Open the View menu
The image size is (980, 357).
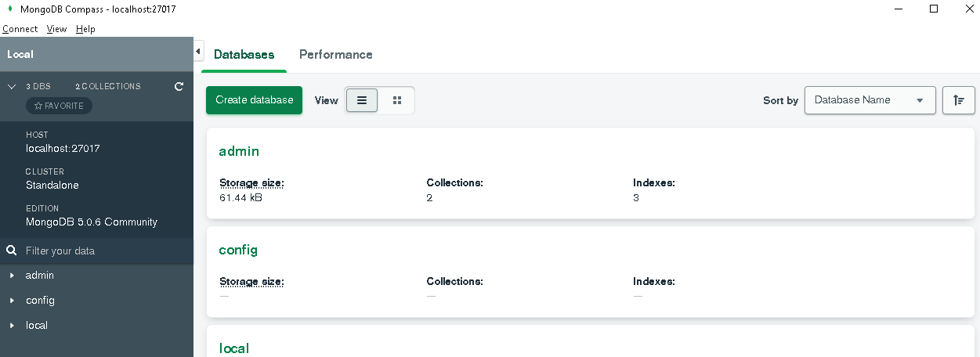click(x=56, y=29)
